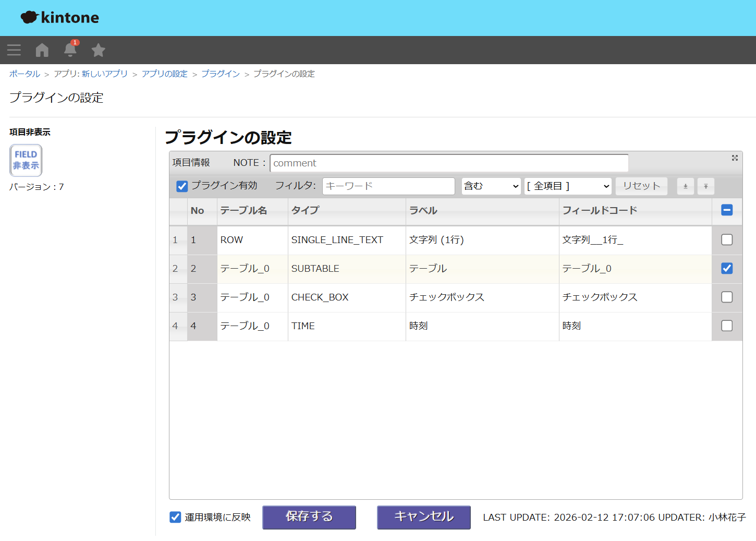The width and height of the screenshot is (756, 541).
Task: Open the 含む filter condition dropdown
Action: (491, 186)
